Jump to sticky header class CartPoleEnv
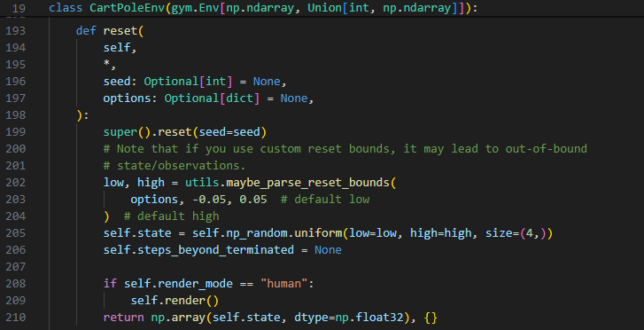This screenshot has width=644, height=330. point(263,8)
